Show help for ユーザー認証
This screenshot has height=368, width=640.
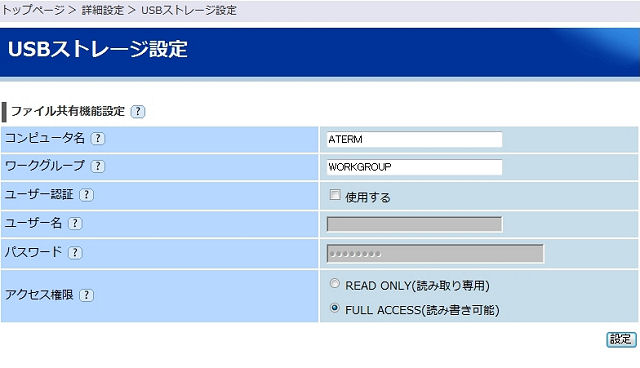[86, 195]
